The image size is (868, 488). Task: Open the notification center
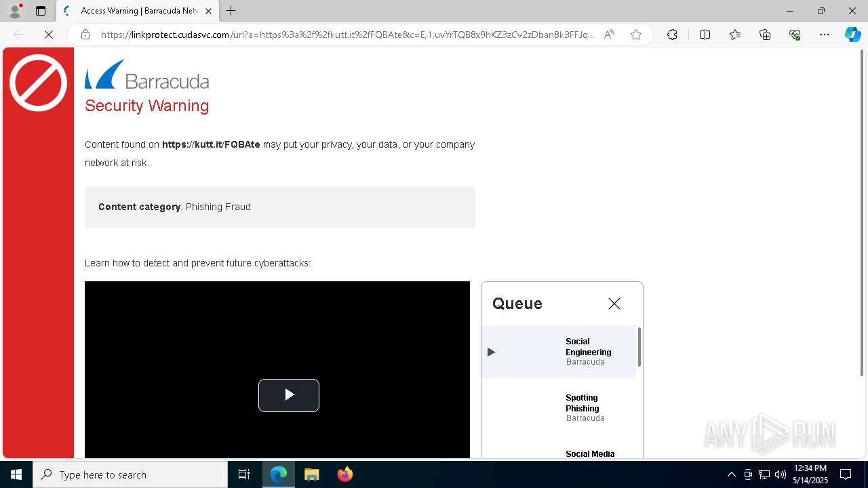click(846, 474)
